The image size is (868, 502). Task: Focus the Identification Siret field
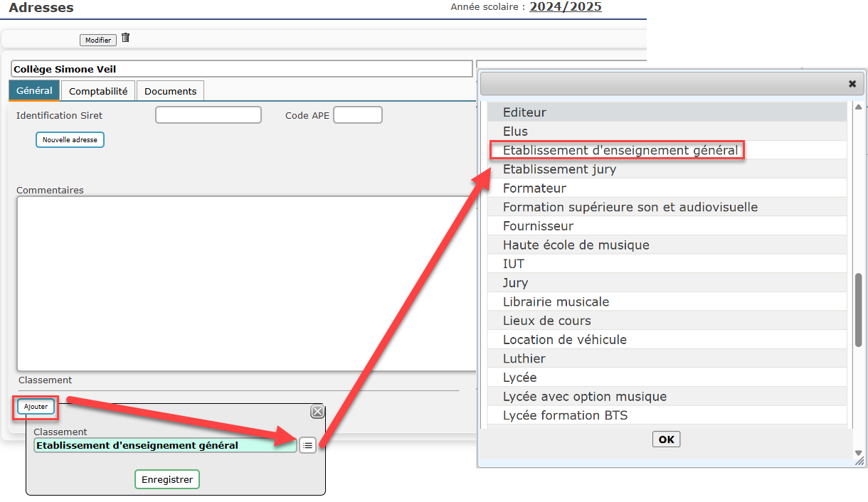click(x=208, y=115)
